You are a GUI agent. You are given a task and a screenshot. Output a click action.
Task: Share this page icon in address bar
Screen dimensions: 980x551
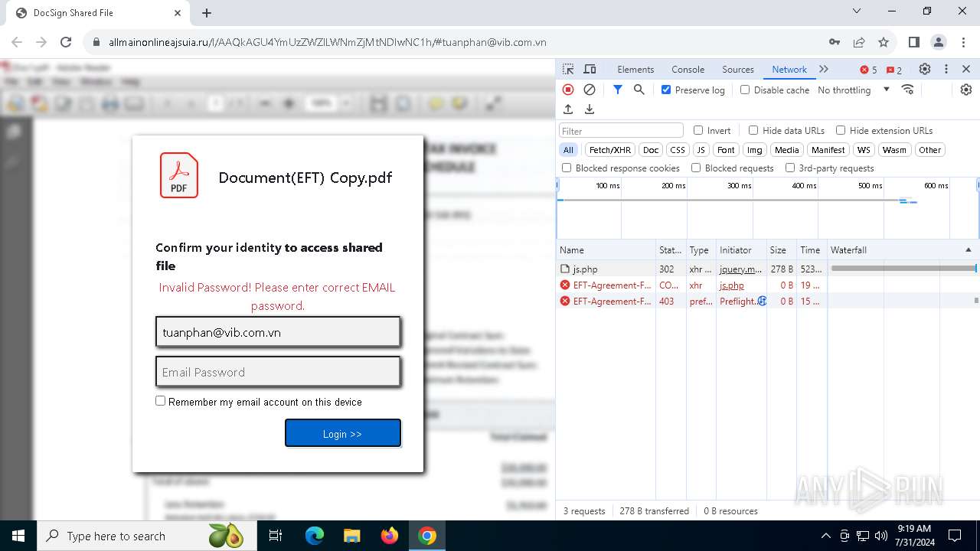859,42
